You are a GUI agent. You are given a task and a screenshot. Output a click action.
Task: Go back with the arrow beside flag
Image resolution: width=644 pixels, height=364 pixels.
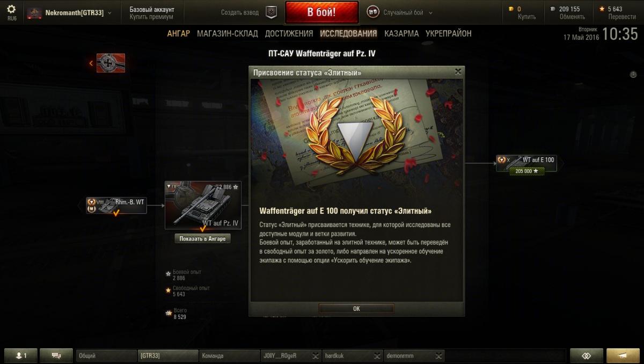(91, 63)
